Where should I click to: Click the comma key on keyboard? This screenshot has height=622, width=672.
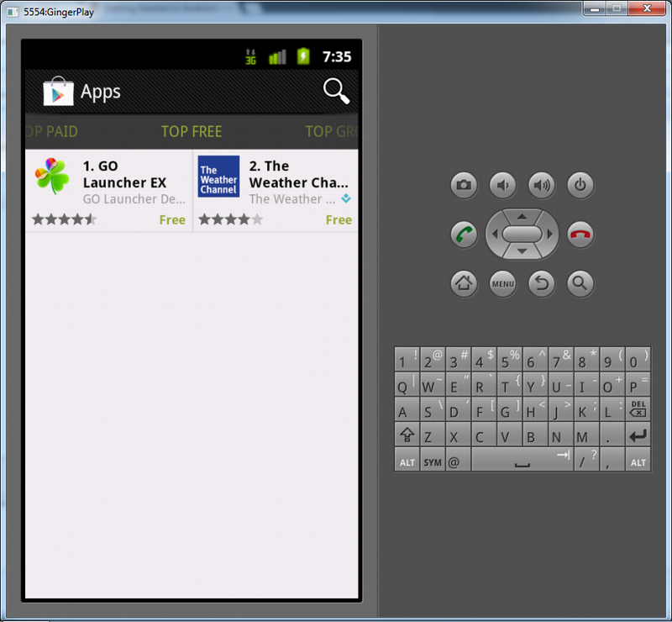tap(612, 460)
